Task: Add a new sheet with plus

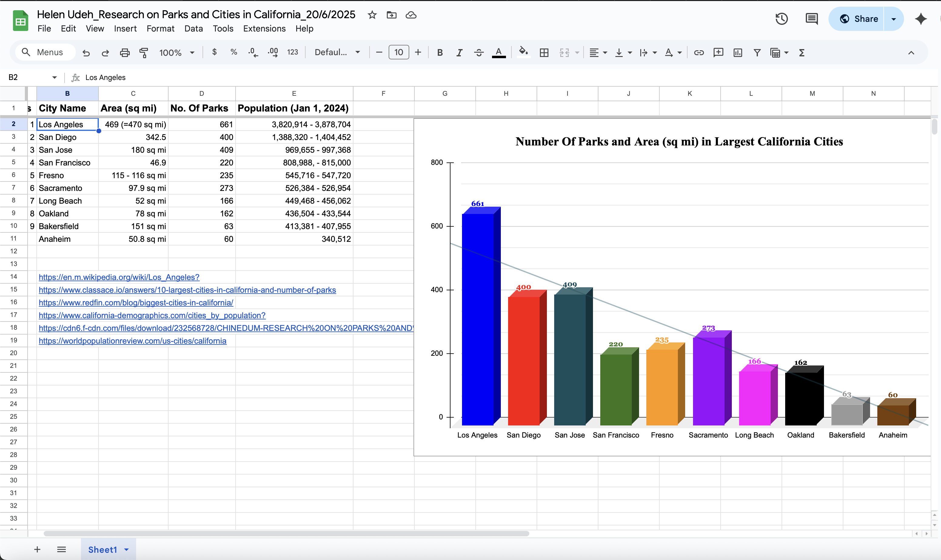Action: [x=37, y=549]
